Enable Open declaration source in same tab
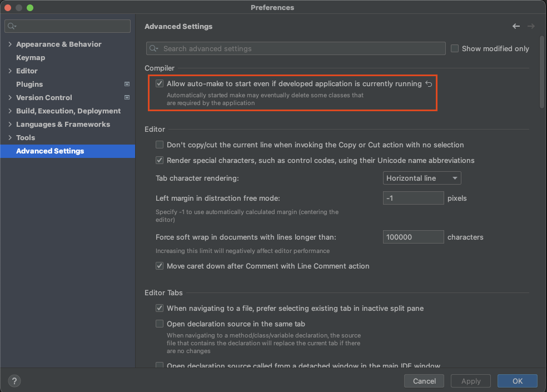This screenshot has width=547, height=392. 160,324
